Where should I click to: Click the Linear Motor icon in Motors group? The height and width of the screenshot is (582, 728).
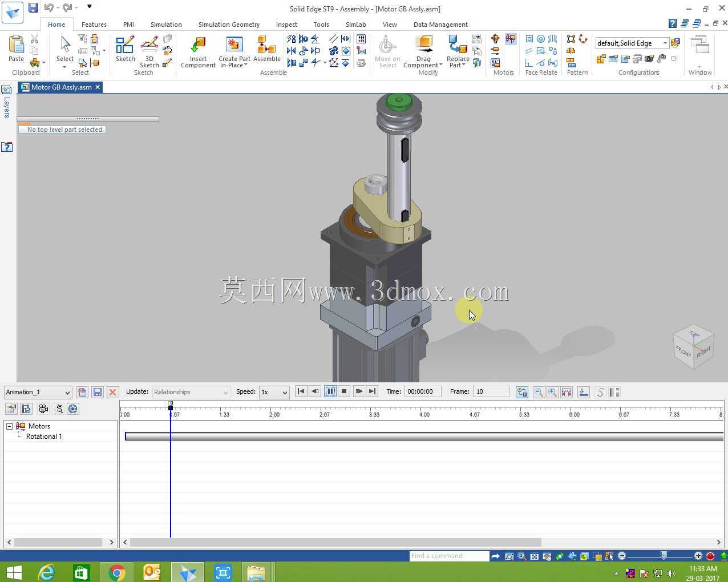tap(495, 51)
